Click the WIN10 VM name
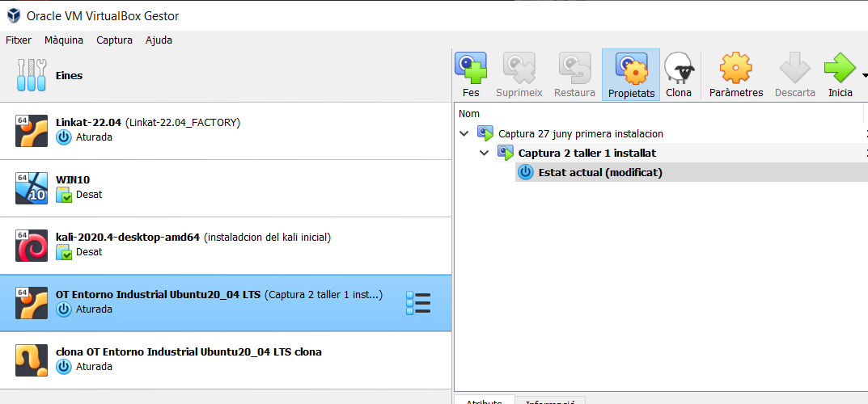 tap(73, 179)
